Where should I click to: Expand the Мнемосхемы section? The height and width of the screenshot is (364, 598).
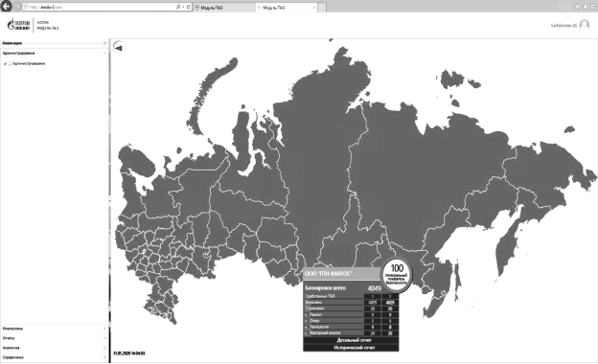click(x=104, y=329)
